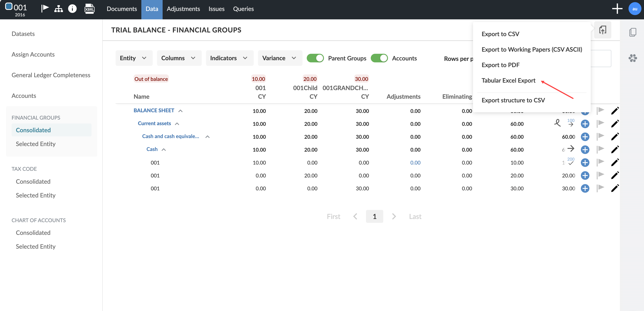Click plus icon on 001 row totaling 30.00
The width and height of the screenshot is (644, 311).
pyautogui.click(x=585, y=188)
